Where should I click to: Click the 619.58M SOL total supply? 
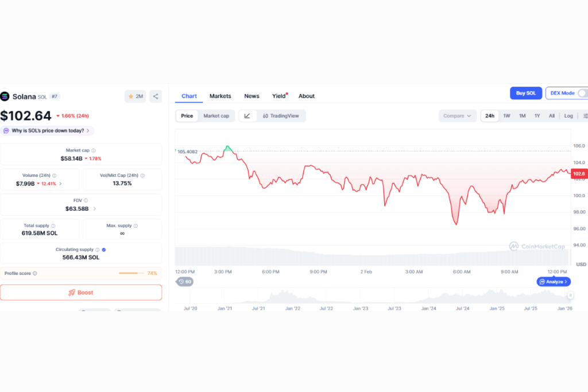coord(40,233)
